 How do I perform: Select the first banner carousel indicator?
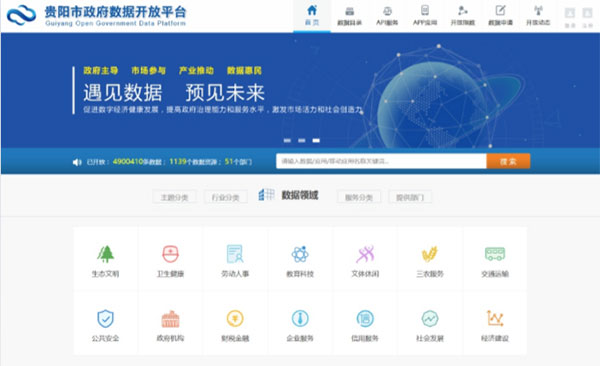pyautogui.click(x=287, y=141)
